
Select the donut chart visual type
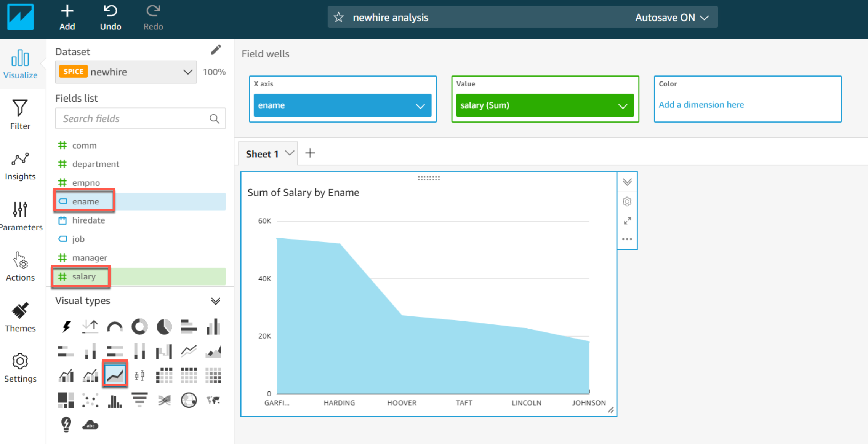coord(139,327)
